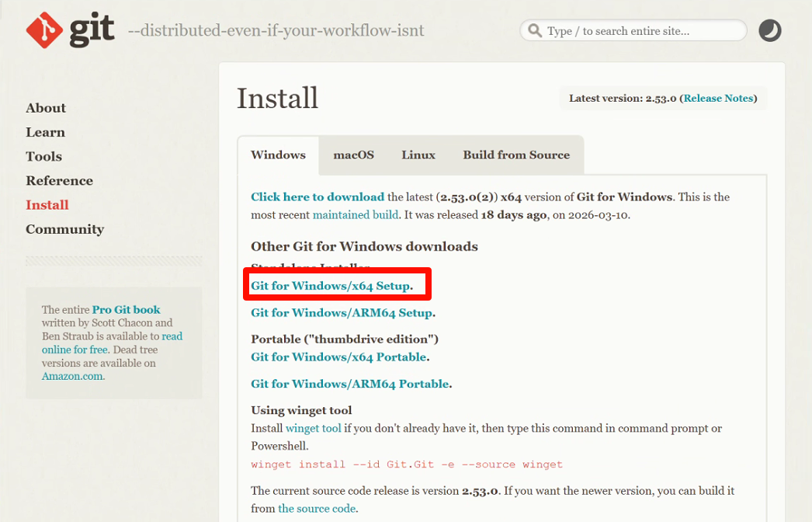Open the winget tool link
This screenshot has width=812, height=522.
[x=314, y=428]
